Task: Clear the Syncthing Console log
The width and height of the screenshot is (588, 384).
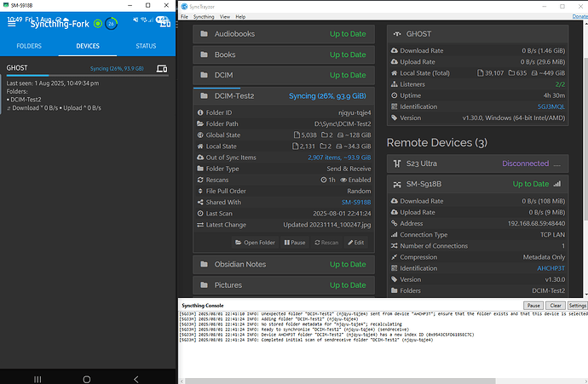Action: point(556,306)
